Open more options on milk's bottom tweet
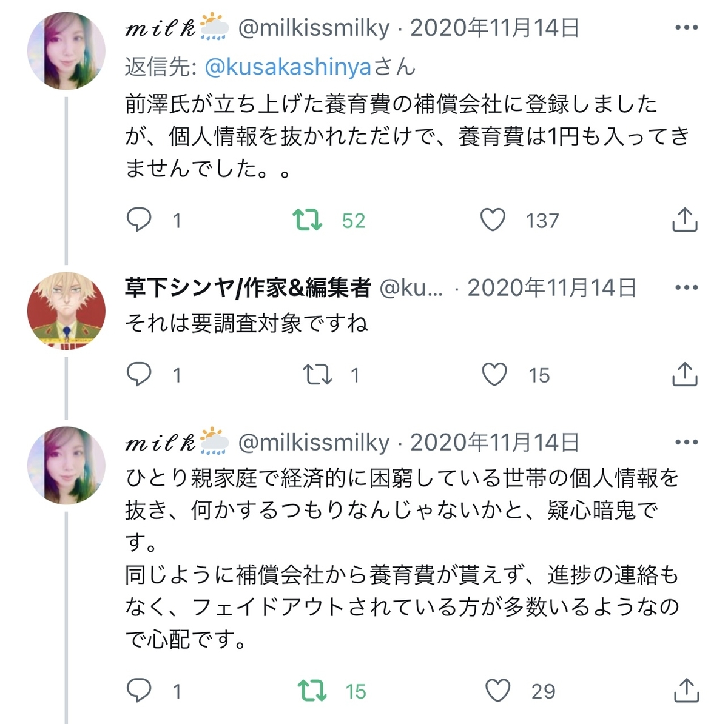 pos(686,443)
